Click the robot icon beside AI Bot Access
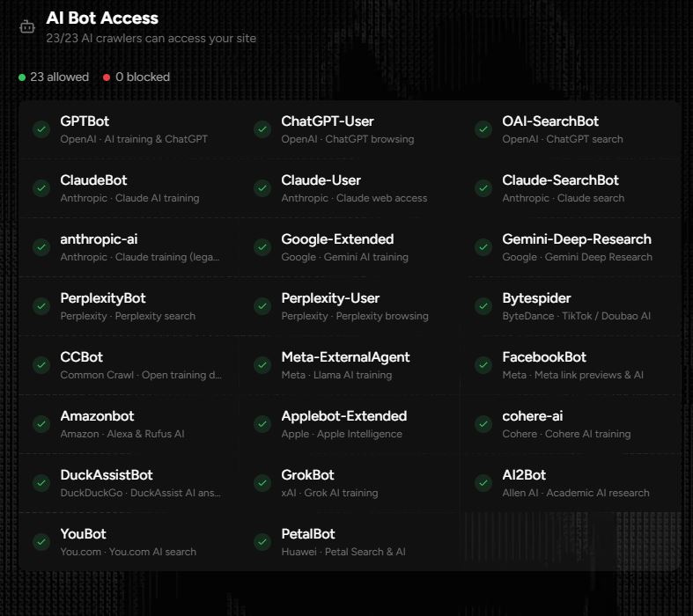Screen dimensions: 693x616 (27, 27)
